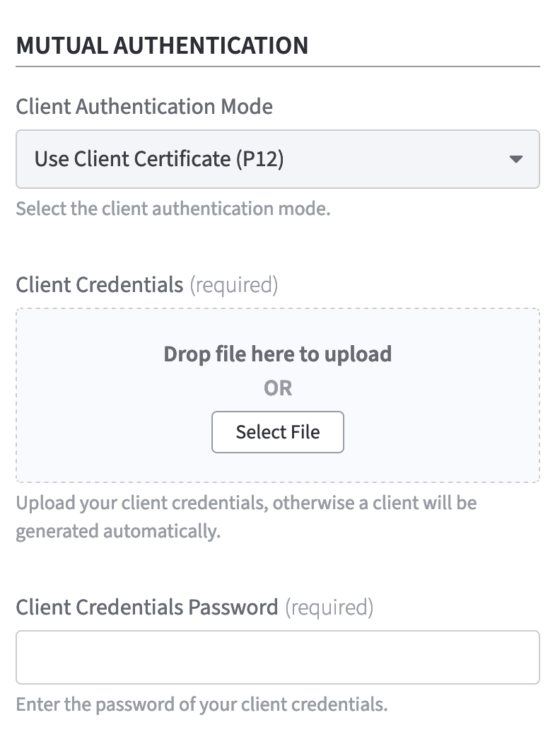This screenshot has width=560, height=744.
Task: Click '(required)' next to Client Credentials
Action: pyautogui.click(x=233, y=285)
